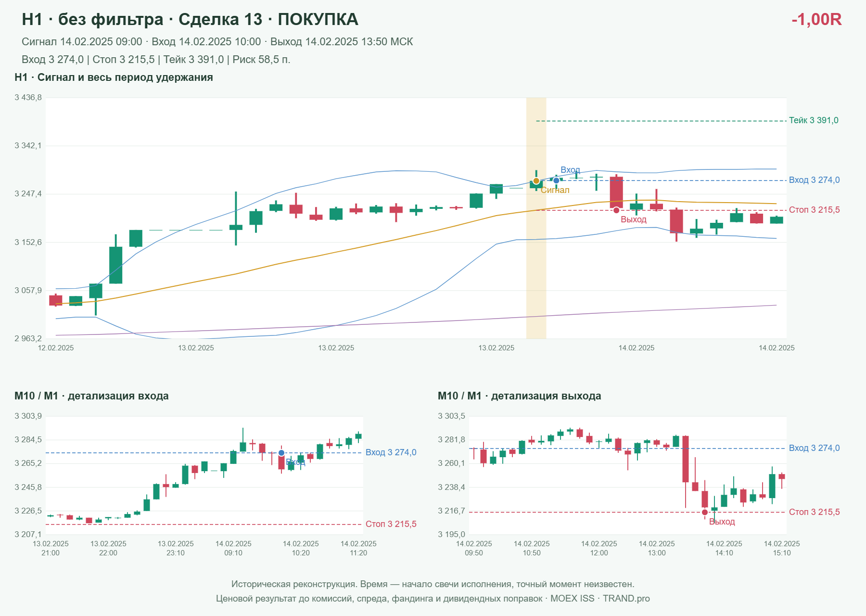
Task: Select the footer line mentioning MOEX ISS · TRAND.pro
Action: 433,599
